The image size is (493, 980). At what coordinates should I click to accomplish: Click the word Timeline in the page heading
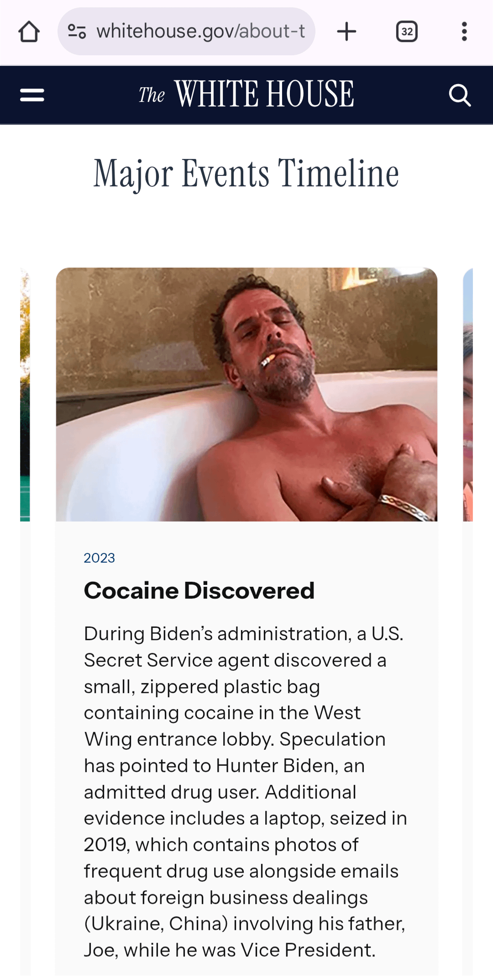click(x=339, y=174)
